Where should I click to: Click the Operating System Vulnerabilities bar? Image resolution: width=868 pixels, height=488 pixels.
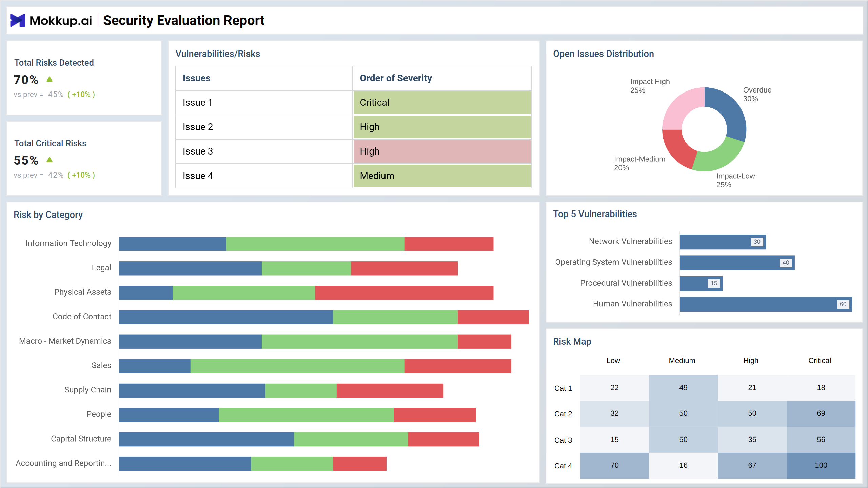(737, 263)
